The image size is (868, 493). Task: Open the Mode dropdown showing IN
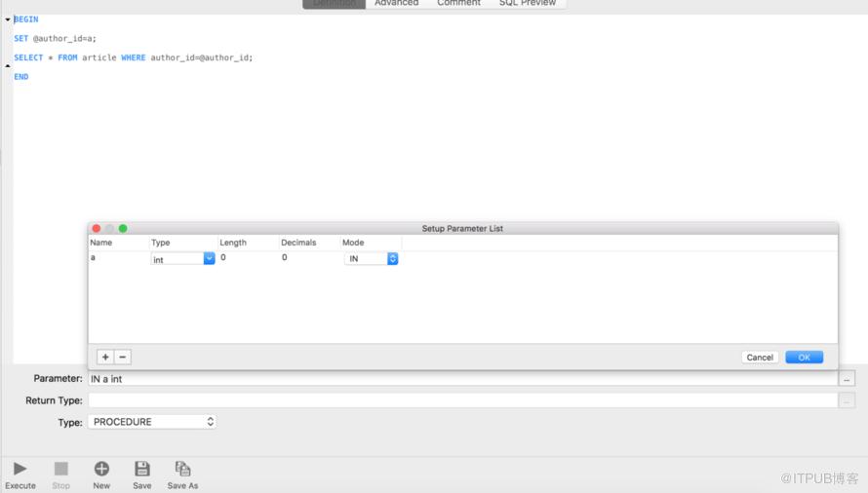392,258
